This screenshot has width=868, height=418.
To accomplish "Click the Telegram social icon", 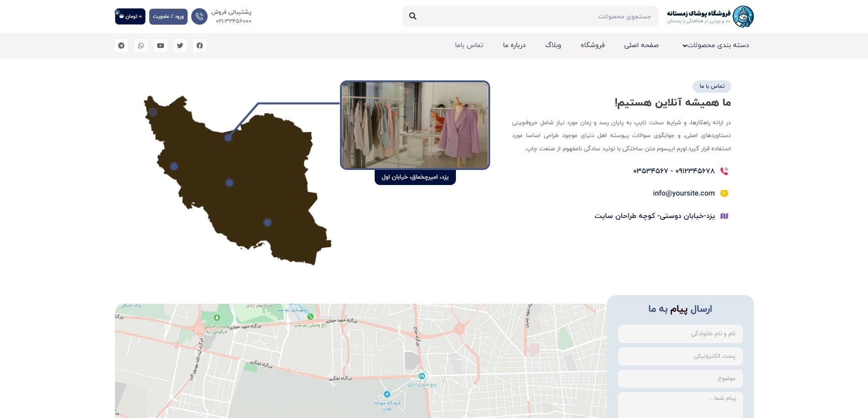I will pyautogui.click(x=121, y=45).
